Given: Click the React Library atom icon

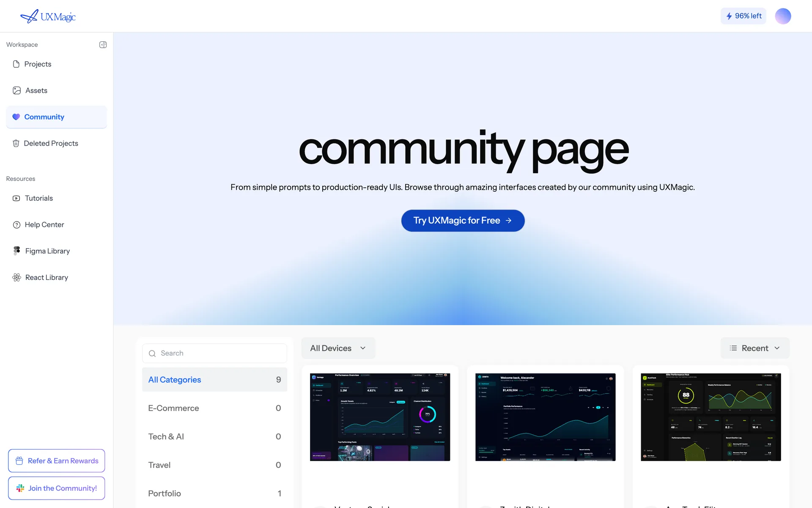Looking at the screenshot, I should (x=16, y=277).
